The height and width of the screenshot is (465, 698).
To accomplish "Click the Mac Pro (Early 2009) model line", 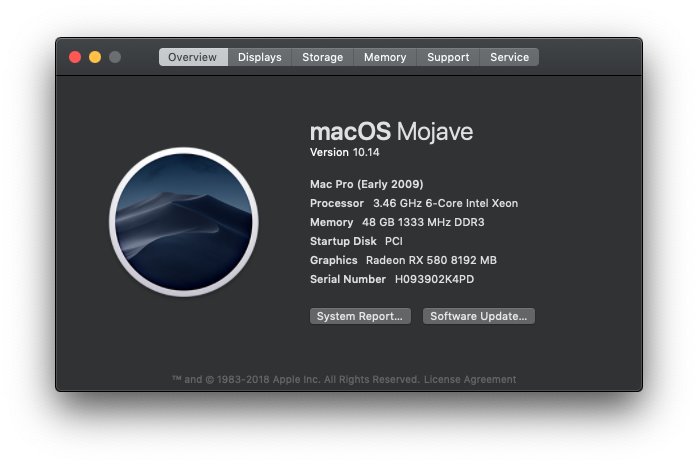I will coord(366,184).
